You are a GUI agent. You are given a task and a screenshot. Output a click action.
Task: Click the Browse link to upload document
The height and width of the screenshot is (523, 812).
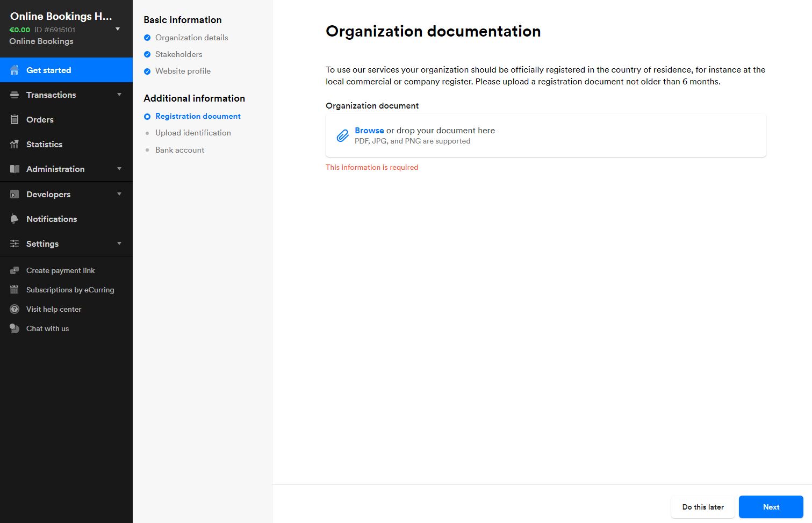coord(369,130)
